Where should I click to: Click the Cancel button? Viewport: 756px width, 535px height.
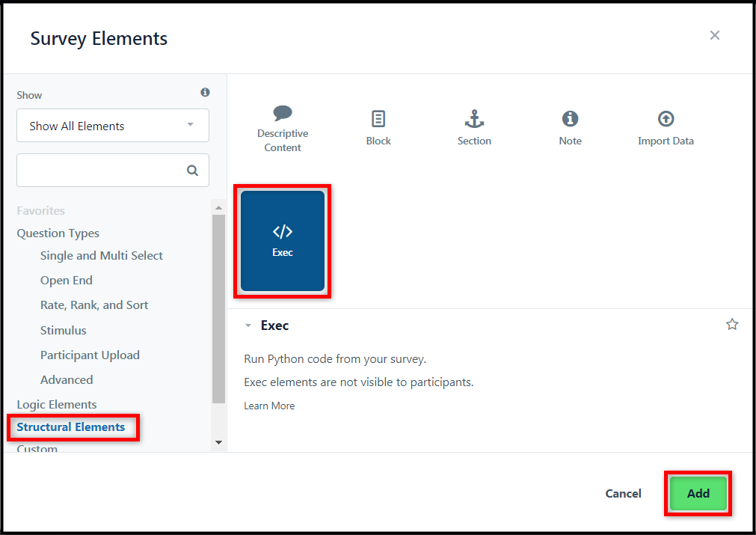pyautogui.click(x=623, y=494)
